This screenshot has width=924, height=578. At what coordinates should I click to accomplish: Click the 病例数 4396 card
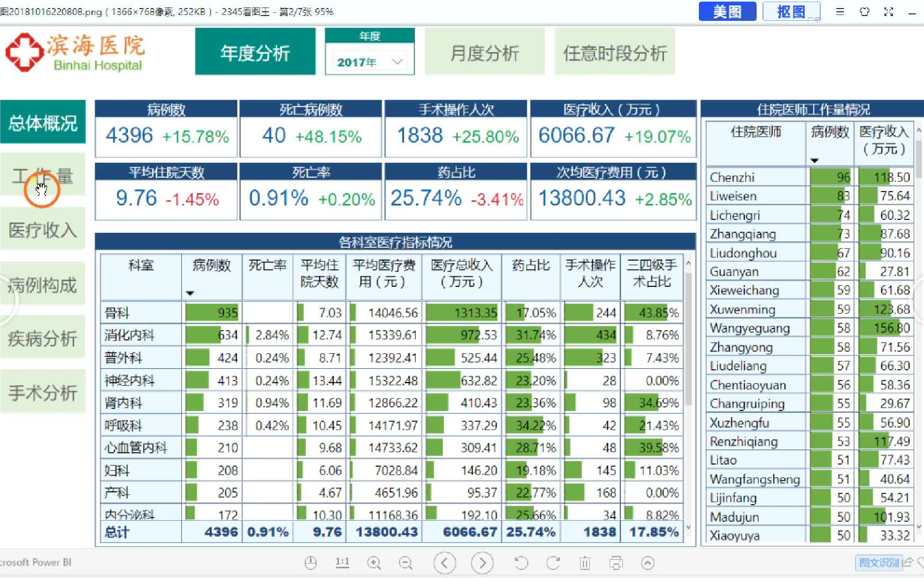pyautogui.click(x=166, y=128)
